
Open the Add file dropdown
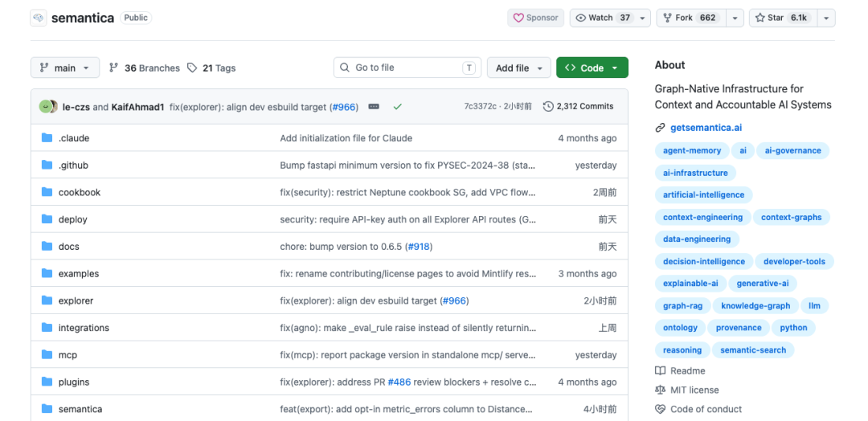(518, 67)
